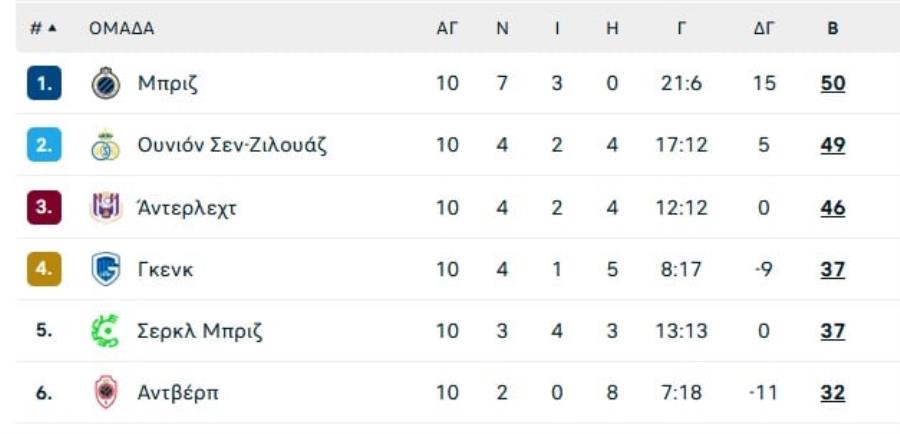Click the Union Saint-Gilloise crest icon

pyautogui.click(x=106, y=145)
